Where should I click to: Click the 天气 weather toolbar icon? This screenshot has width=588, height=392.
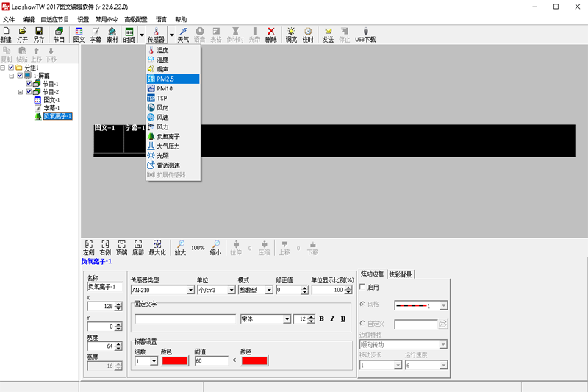tap(183, 32)
